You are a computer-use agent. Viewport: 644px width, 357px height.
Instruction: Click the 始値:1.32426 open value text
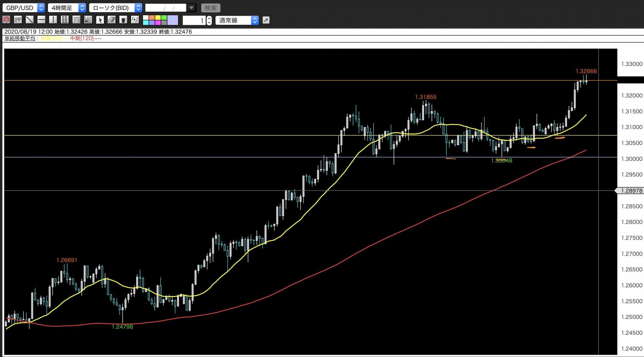(x=71, y=32)
